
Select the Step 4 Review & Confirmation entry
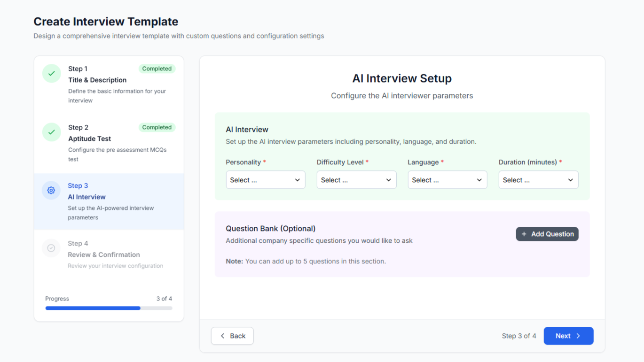pos(109,254)
